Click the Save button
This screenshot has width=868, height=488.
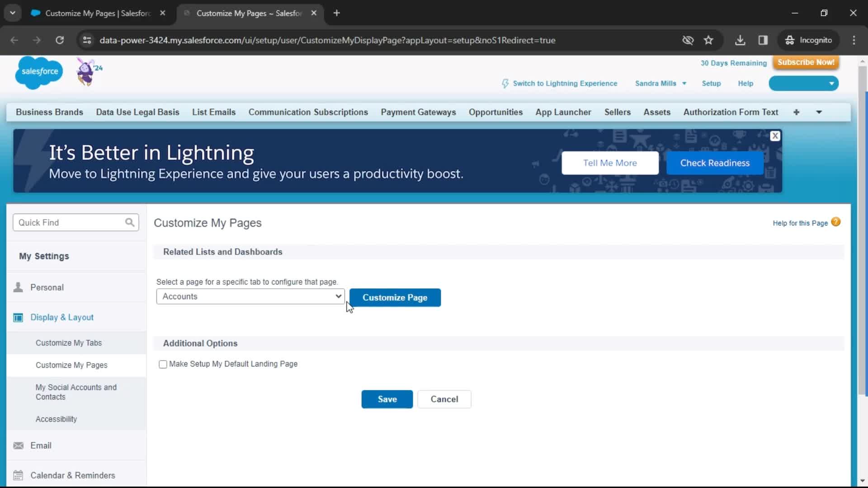387,399
